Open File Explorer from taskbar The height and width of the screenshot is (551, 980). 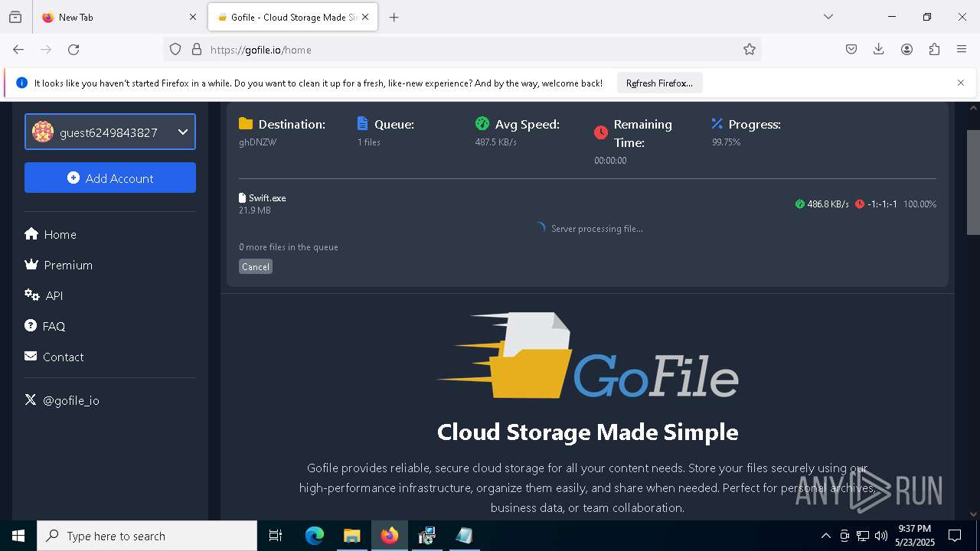pyautogui.click(x=351, y=536)
